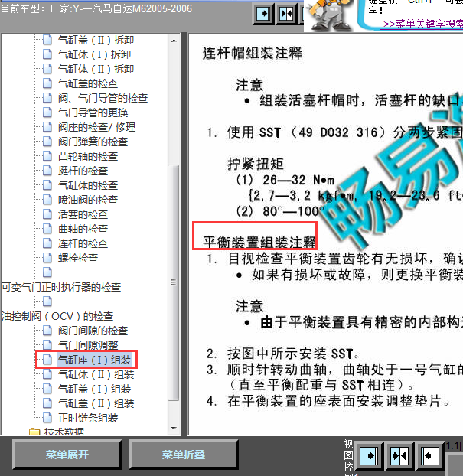Select 可变气门正时执行器的检查 entry
The height and width of the screenshot is (476, 463).
(x=61, y=287)
